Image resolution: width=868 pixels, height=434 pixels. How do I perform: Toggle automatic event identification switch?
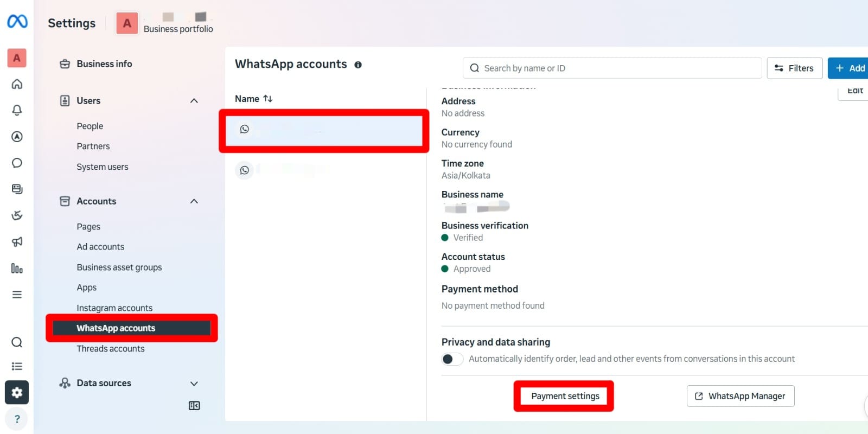(x=452, y=359)
